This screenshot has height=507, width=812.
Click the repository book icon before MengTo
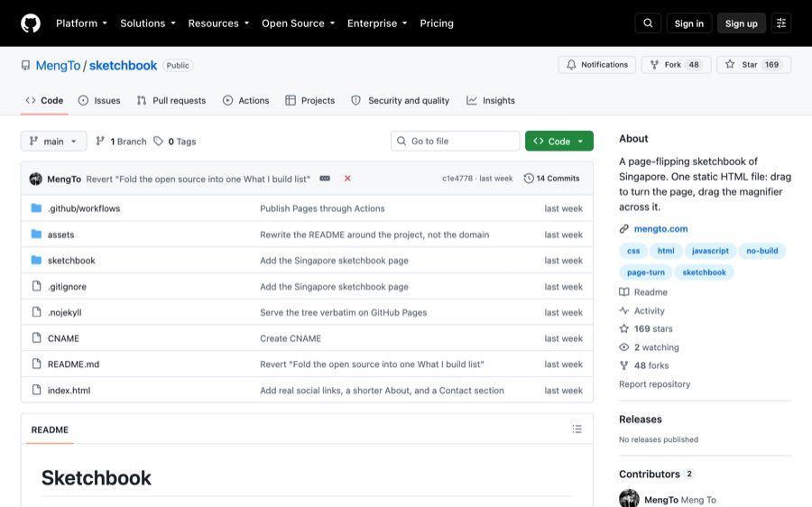tap(25, 65)
